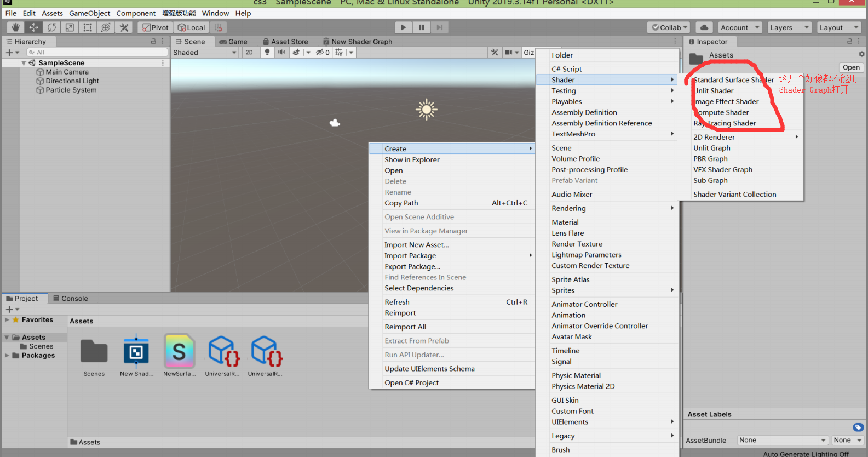Viewport: 868px width, 457px height.
Task: Open scene effects dropdown arrow
Action: (x=308, y=52)
